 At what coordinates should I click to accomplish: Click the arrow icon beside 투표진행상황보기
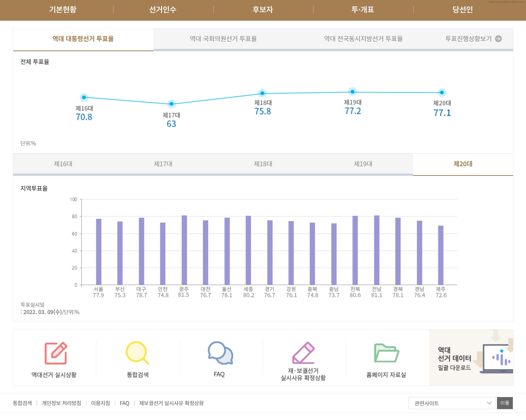click(x=498, y=39)
